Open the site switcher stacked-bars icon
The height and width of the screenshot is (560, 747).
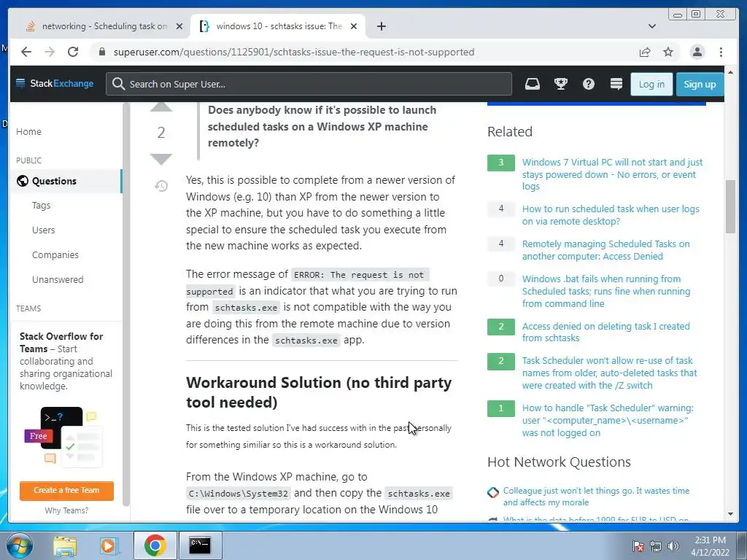point(616,85)
